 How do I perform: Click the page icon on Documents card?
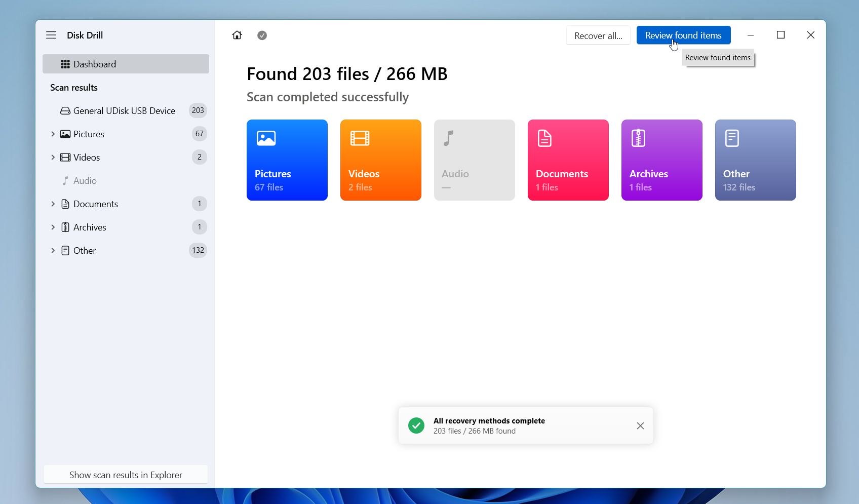(544, 138)
